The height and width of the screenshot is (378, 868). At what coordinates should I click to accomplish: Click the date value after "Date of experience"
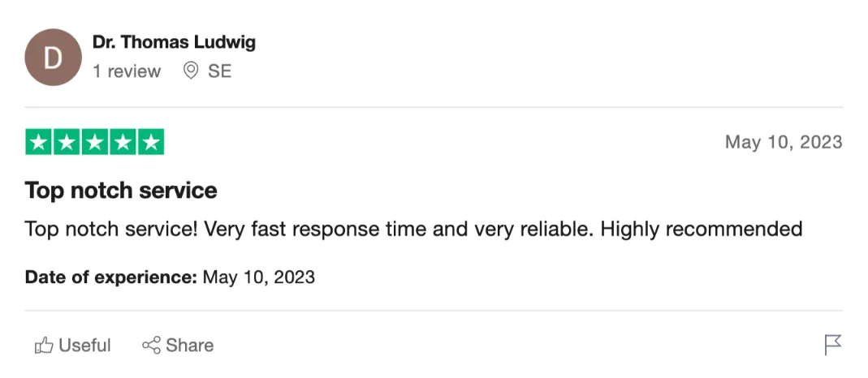click(x=258, y=277)
